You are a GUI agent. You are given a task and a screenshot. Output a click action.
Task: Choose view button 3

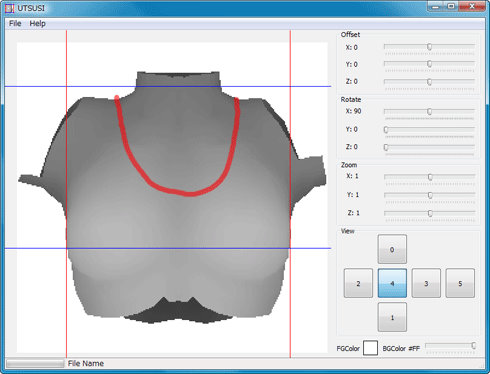426,283
